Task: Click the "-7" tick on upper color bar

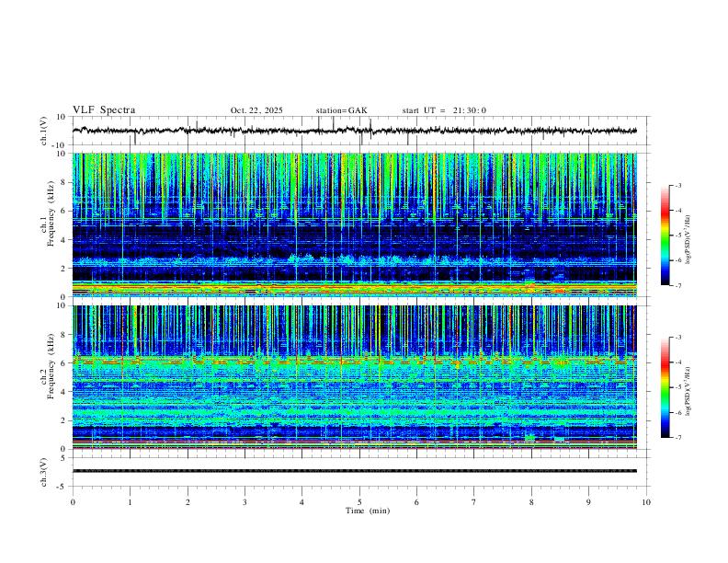Action: (x=678, y=285)
